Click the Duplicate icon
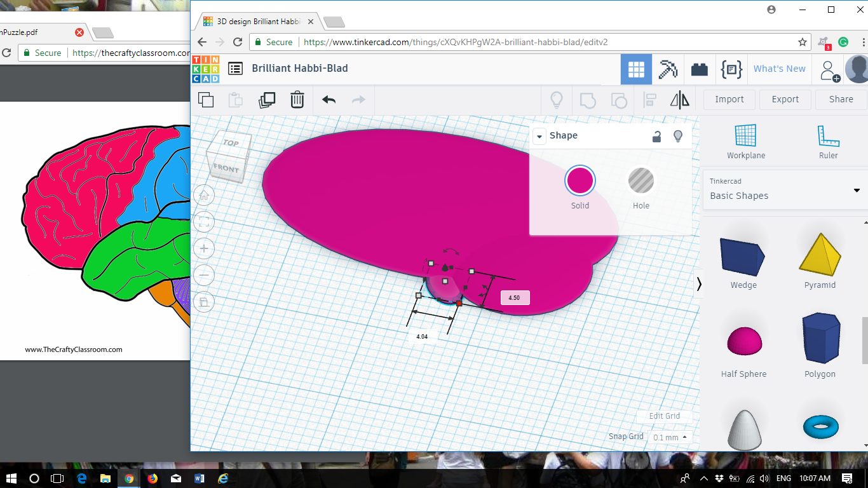This screenshot has height=488, width=868. (x=267, y=100)
